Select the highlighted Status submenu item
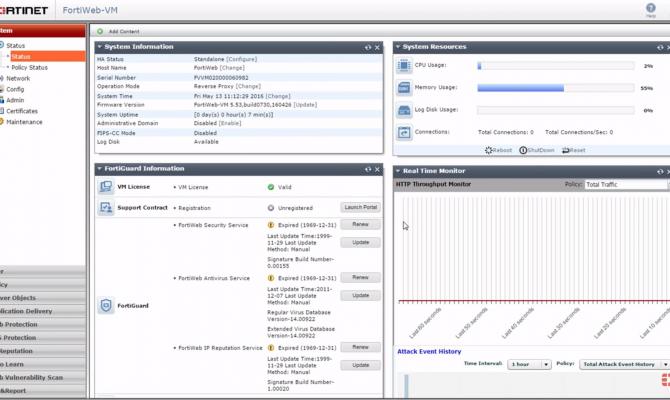 tap(48, 56)
